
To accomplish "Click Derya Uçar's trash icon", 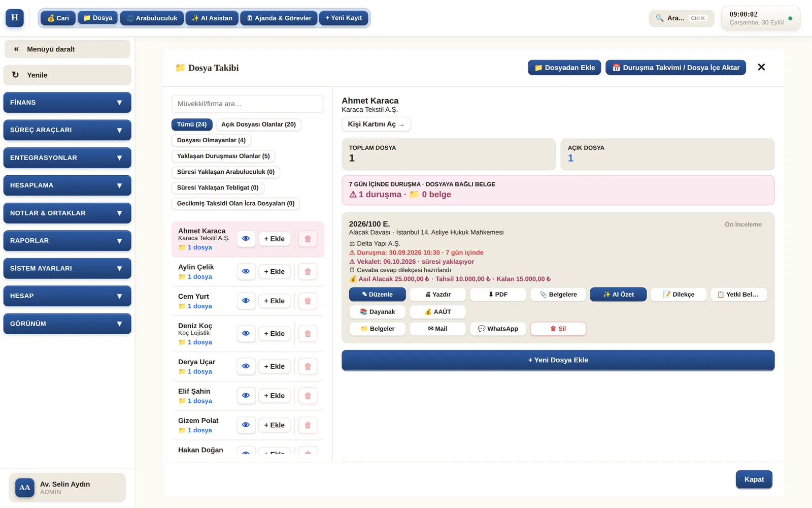I will 308,366.
